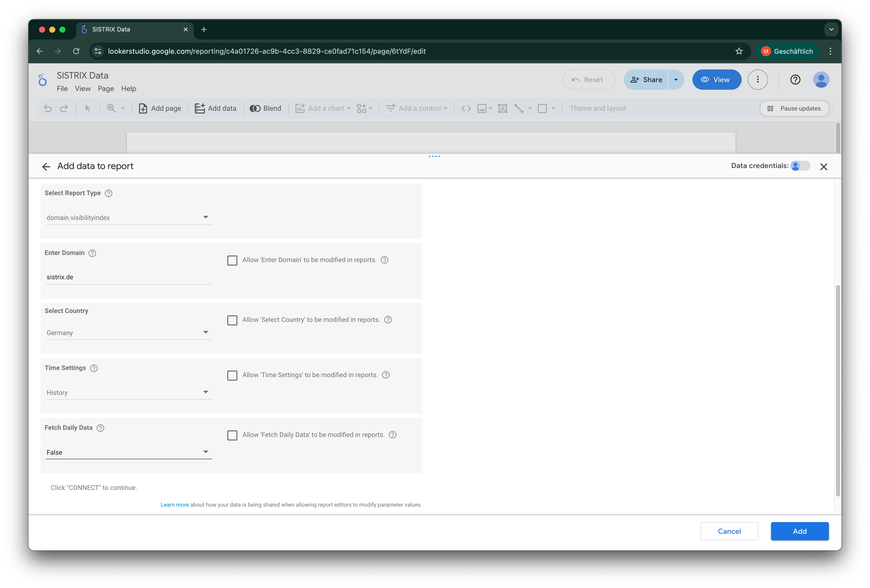Click the Add page icon

(143, 108)
